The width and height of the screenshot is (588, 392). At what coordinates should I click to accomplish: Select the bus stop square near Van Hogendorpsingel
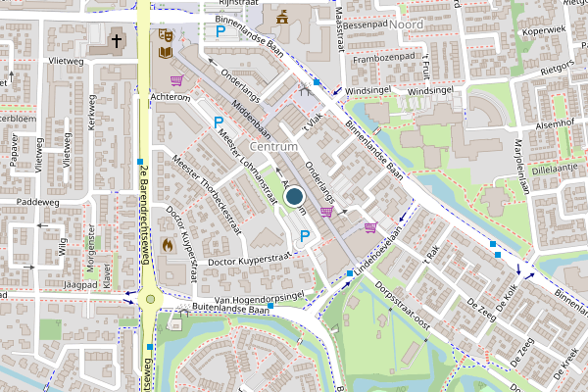270,306
